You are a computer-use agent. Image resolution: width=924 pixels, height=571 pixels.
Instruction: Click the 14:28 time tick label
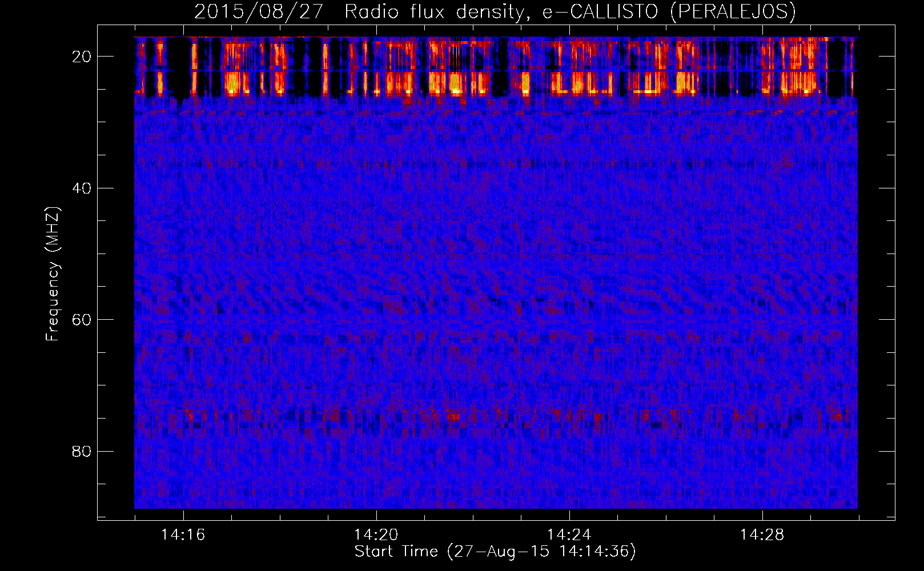point(762,535)
